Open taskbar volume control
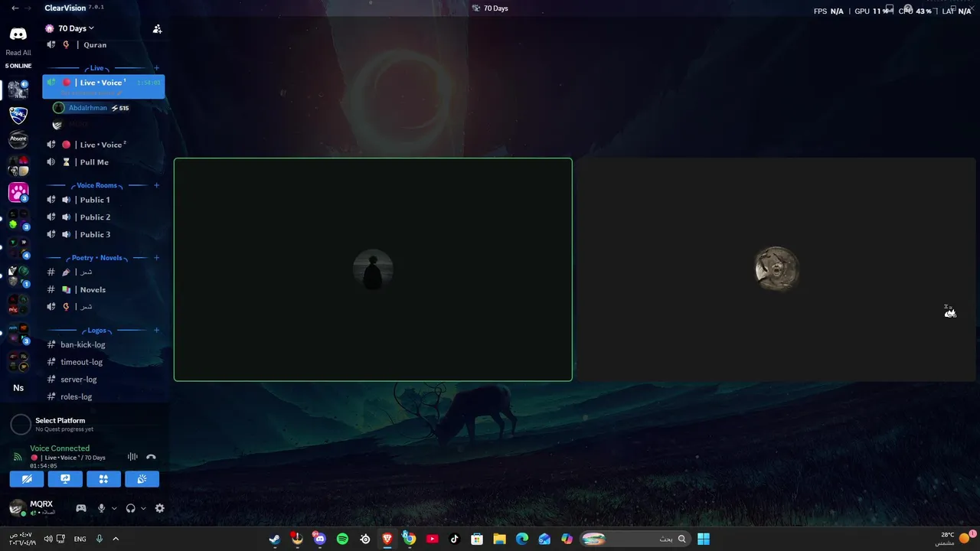The height and width of the screenshot is (551, 980). pos(48,539)
